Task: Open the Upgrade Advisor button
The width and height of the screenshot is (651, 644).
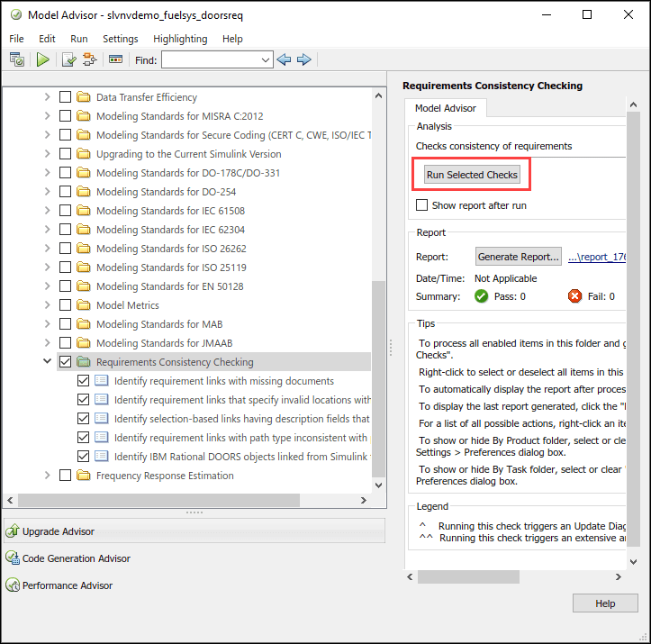Action: 194,531
